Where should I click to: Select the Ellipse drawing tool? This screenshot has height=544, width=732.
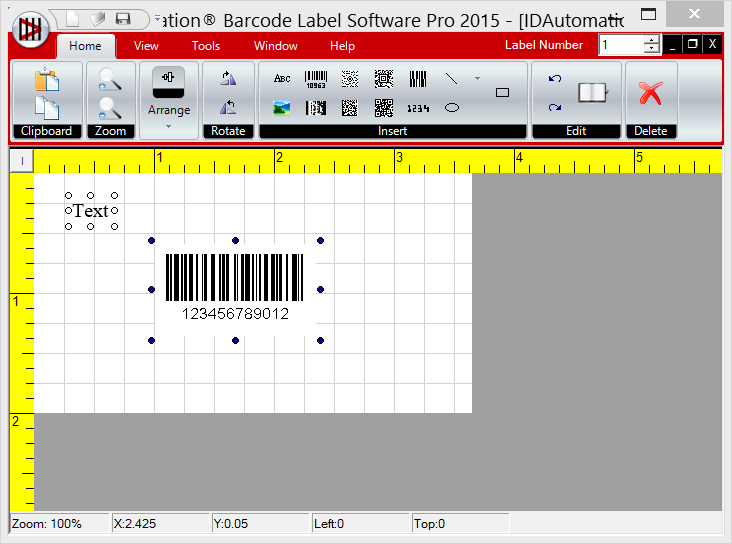point(452,108)
